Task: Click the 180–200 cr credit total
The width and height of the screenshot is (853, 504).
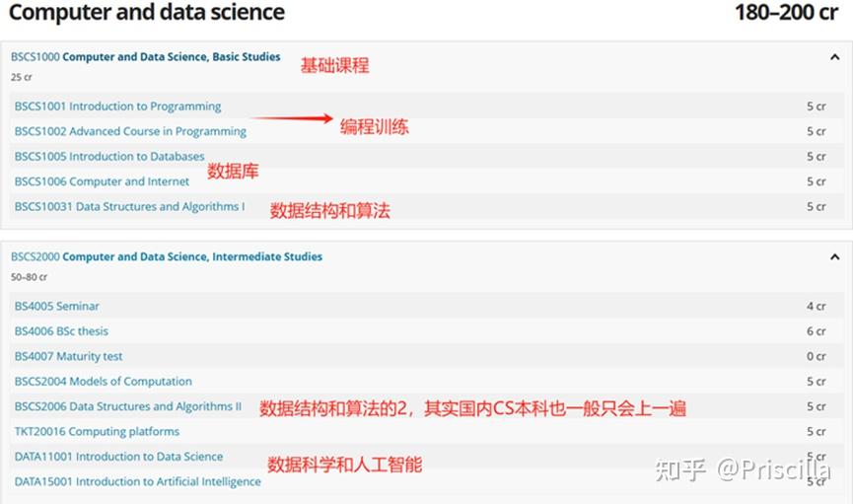Action: (x=786, y=13)
